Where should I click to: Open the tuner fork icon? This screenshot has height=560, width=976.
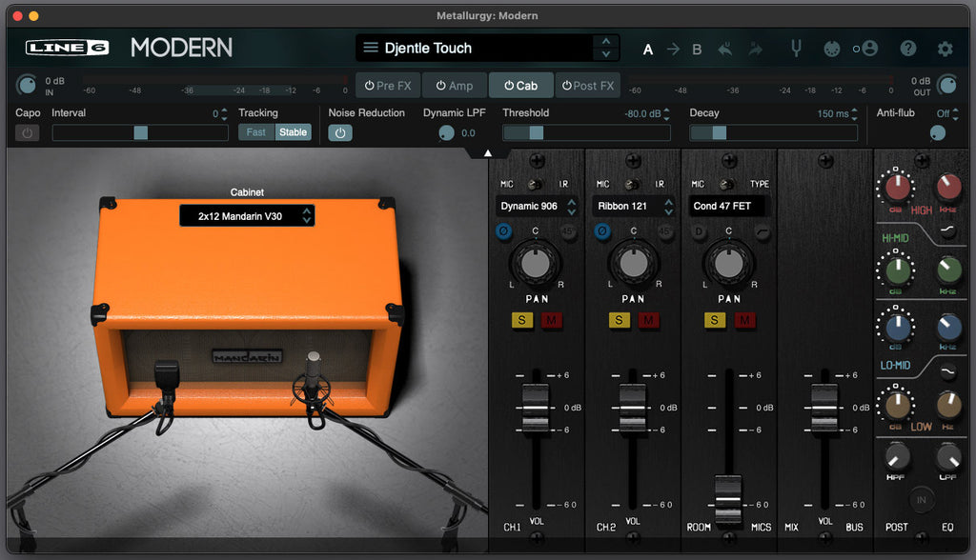point(796,48)
